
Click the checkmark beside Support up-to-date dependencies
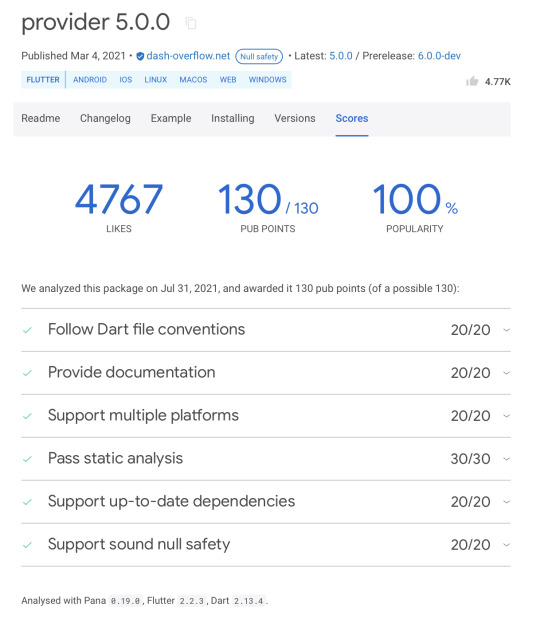point(27,502)
